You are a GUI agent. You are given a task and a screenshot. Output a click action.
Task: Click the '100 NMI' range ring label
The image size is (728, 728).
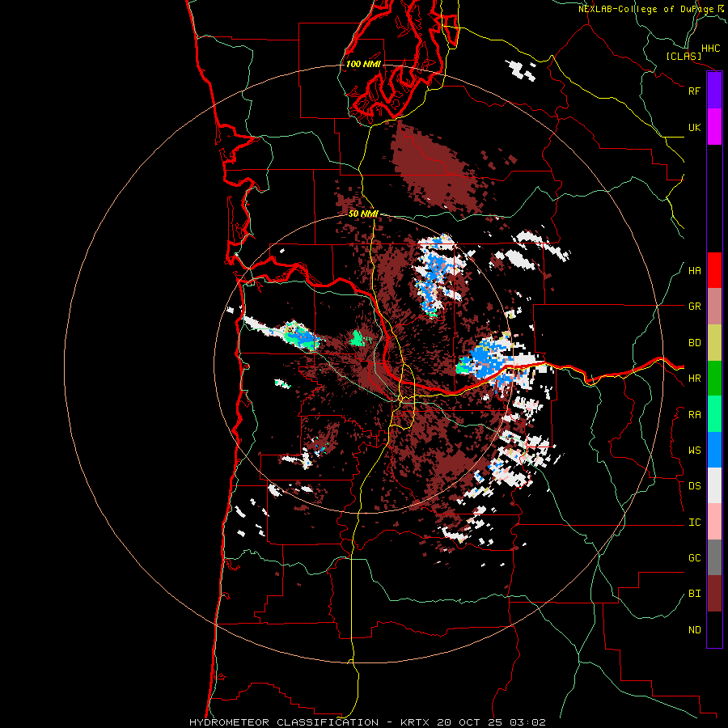[x=363, y=64]
